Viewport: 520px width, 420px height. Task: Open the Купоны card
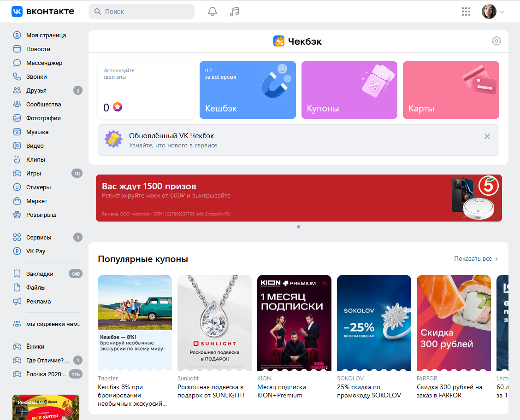coord(349,90)
